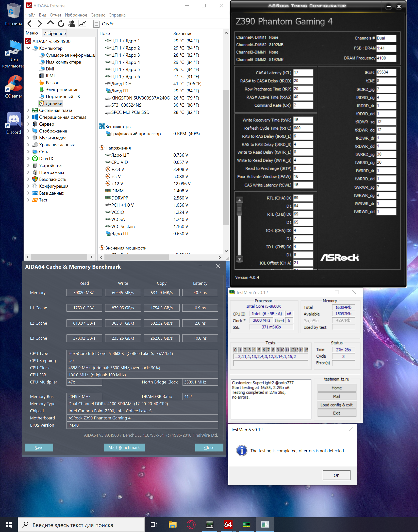Open the Windows Start menu
Image resolution: width=418 pixels, height=532 pixels.
9,525
